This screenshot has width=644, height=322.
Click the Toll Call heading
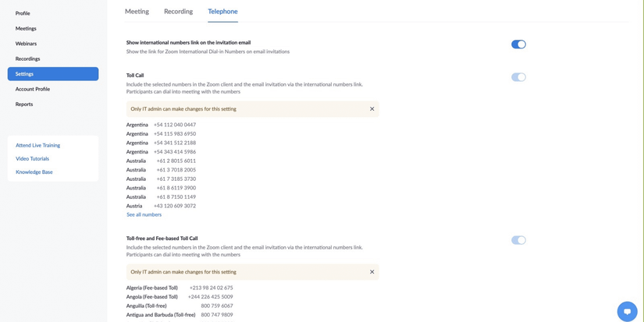point(135,76)
